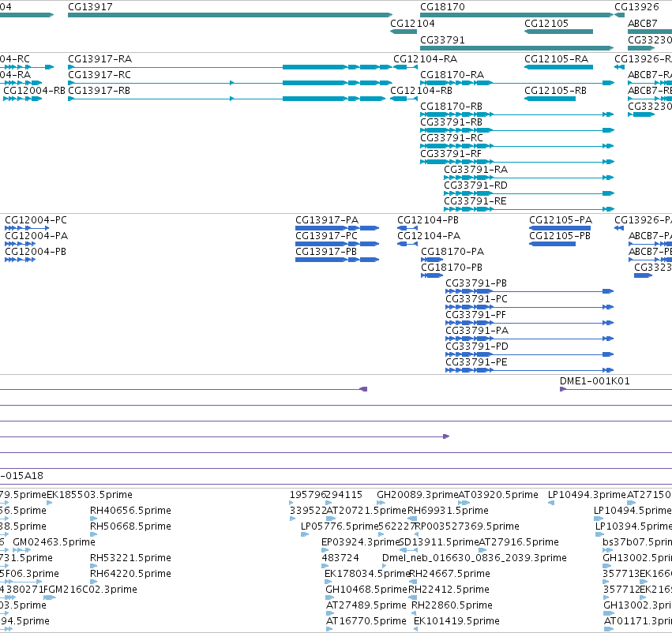Click protein label CG12004-PC

pyautogui.click(x=36, y=220)
